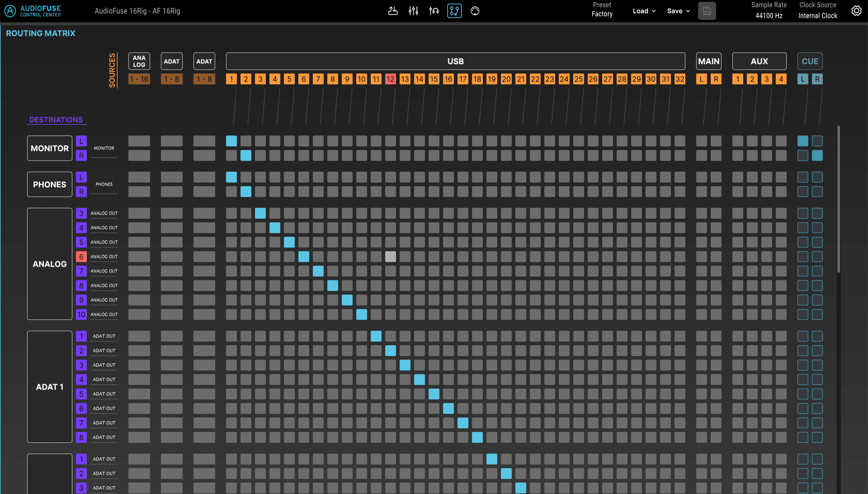
Task: Select AUX source 3 badge
Action: click(767, 79)
